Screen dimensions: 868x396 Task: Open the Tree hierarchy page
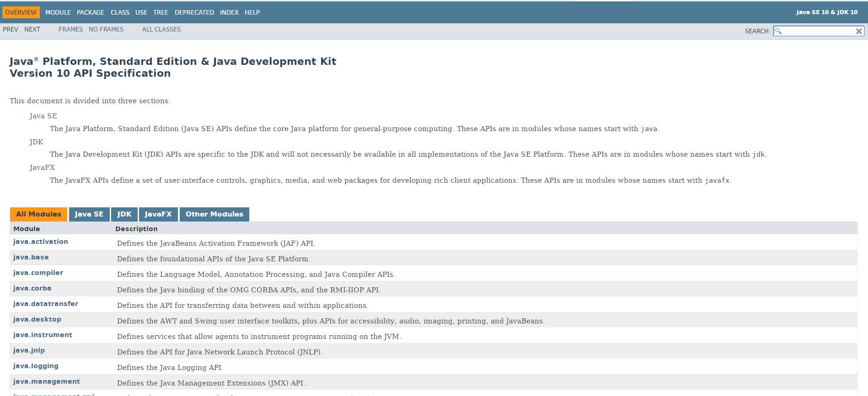click(x=161, y=12)
